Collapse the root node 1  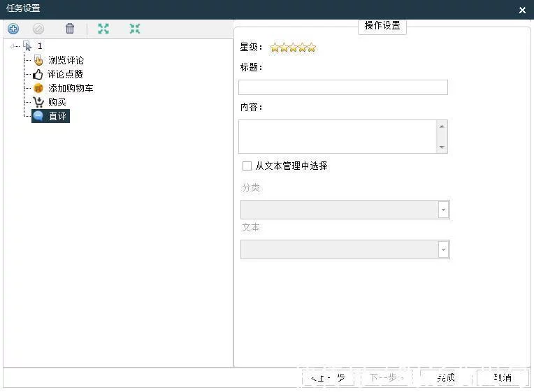click(13, 46)
